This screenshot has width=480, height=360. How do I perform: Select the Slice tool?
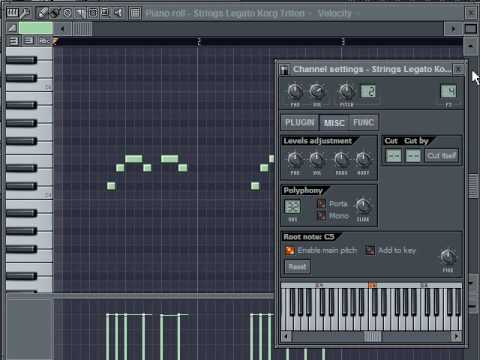click(x=80, y=13)
